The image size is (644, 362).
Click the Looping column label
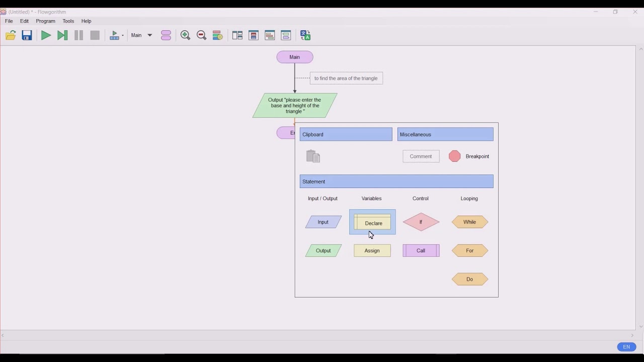click(x=469, y=199)
